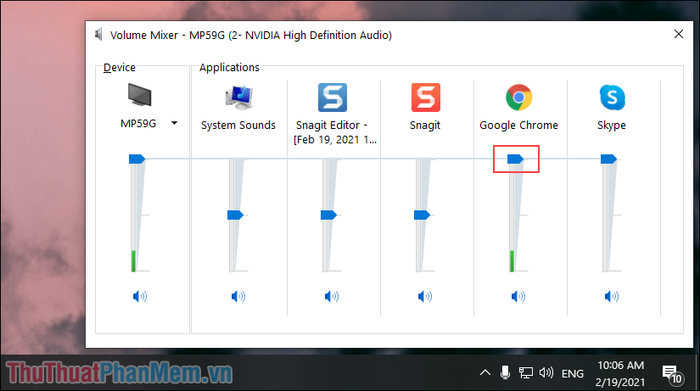
Task: Open the MP59G device dropdown arrow
Action: pyautogui.click(x=174, y=123)
